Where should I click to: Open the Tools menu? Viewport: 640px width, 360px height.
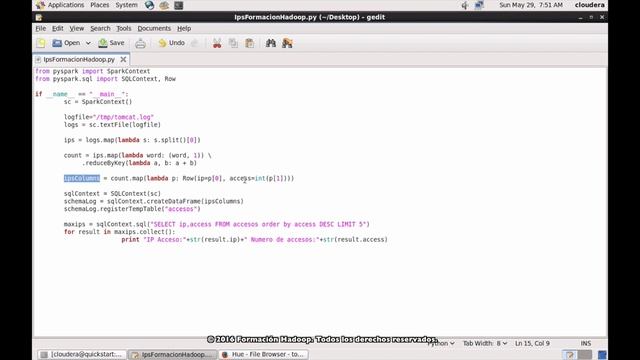(124, 28)
